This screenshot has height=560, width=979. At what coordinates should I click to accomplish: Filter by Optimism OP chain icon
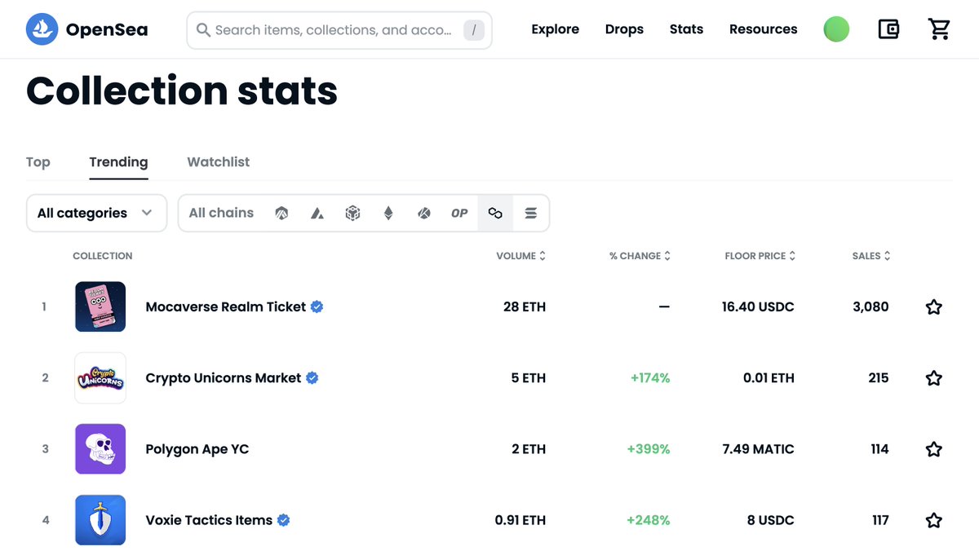click(x=459, y=213)
